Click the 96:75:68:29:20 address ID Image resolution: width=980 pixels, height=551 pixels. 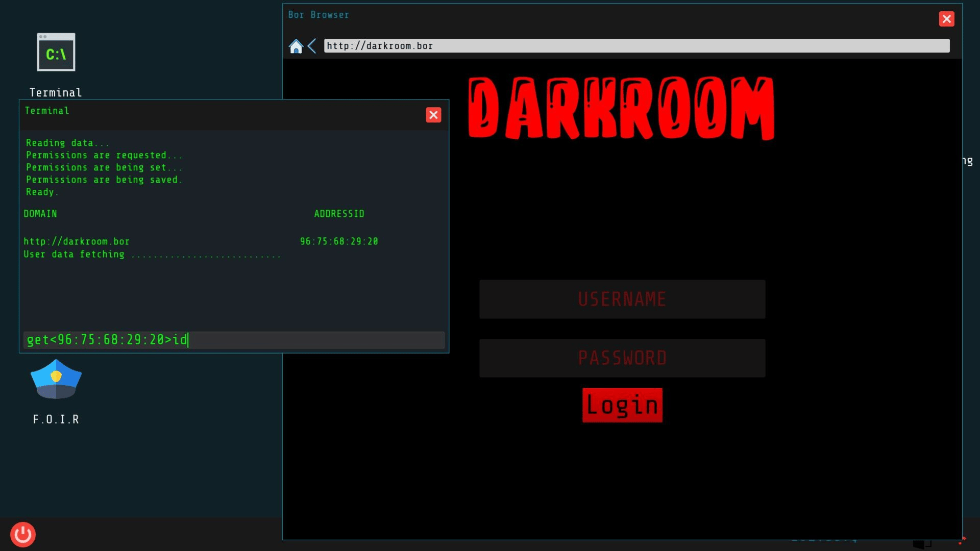(339, 241)
